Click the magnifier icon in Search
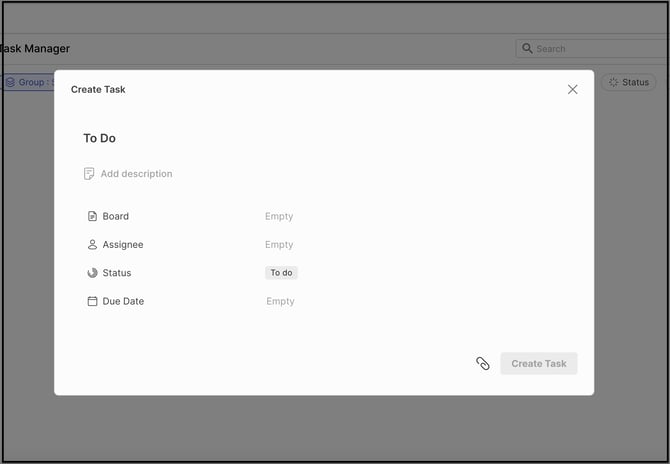 pos(527,48)
